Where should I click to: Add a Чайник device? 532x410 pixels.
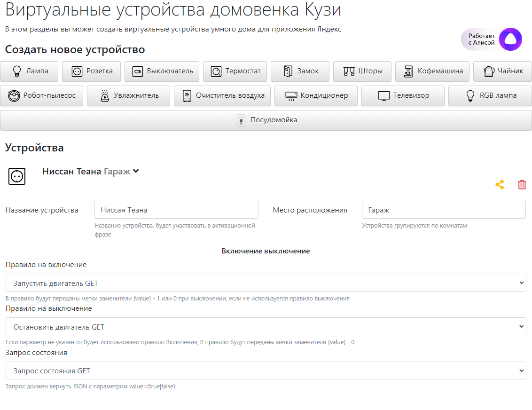point(502,71)
